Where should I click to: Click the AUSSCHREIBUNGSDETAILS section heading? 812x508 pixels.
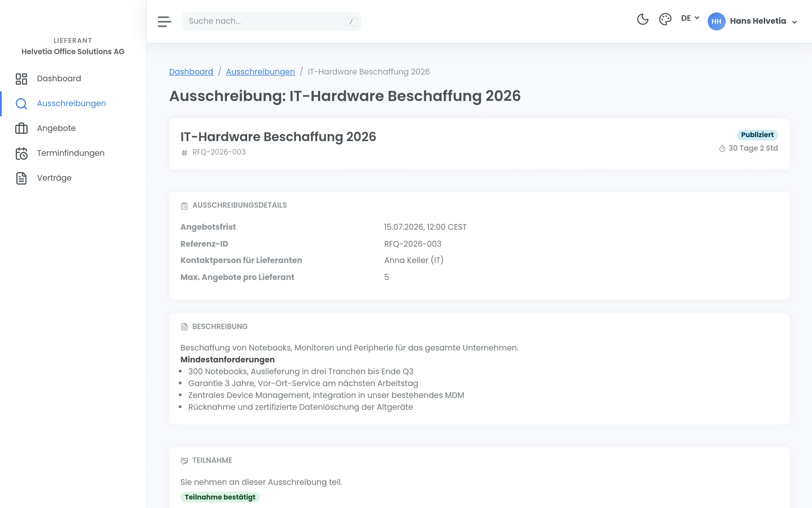pos(239,205)
